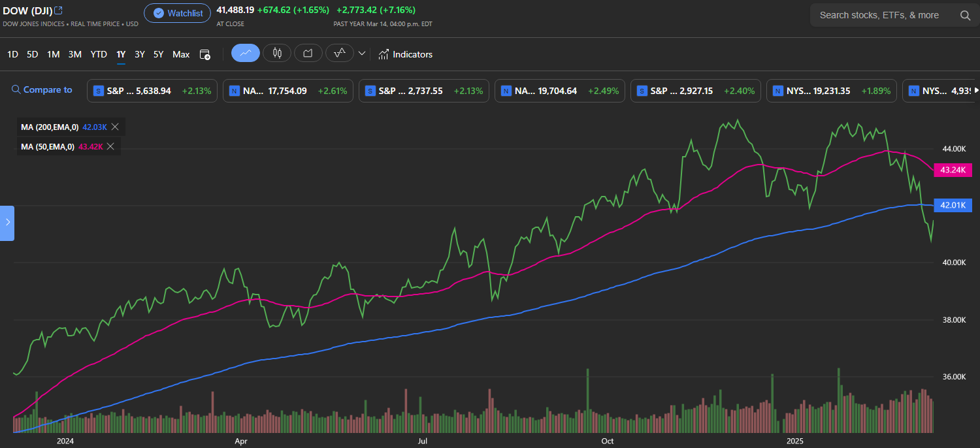Expand the left side panel arrow

[7, 223]
